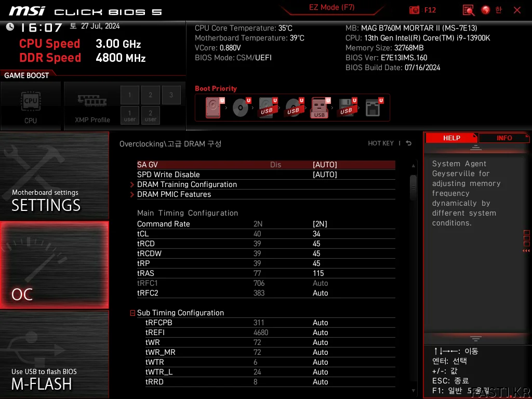The height and width of the screenshot is (399, 532).
Task: Click the settings list scroll down arrow
Action: [x=413, y=391]
